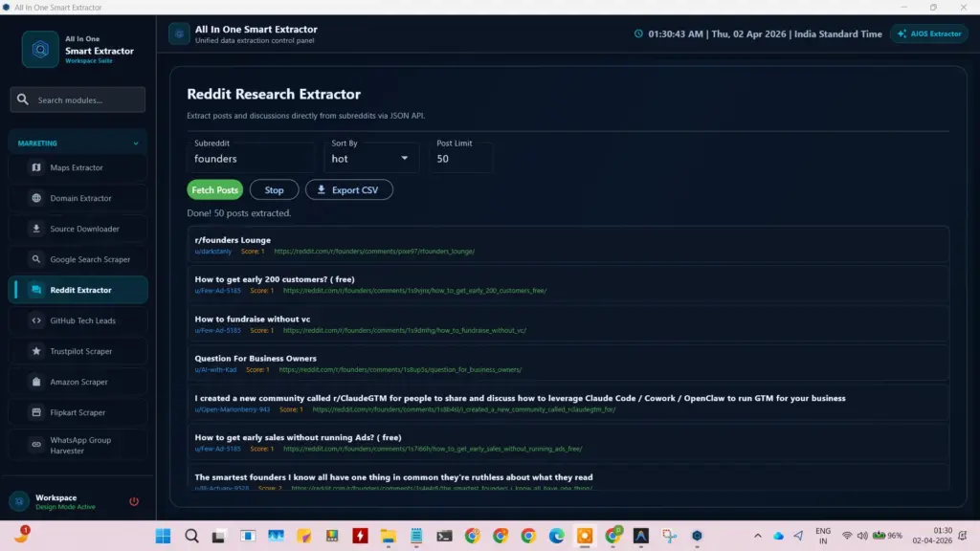Open Flipkart Scraper store icon
980x551 pixels.
click(36, 412)
